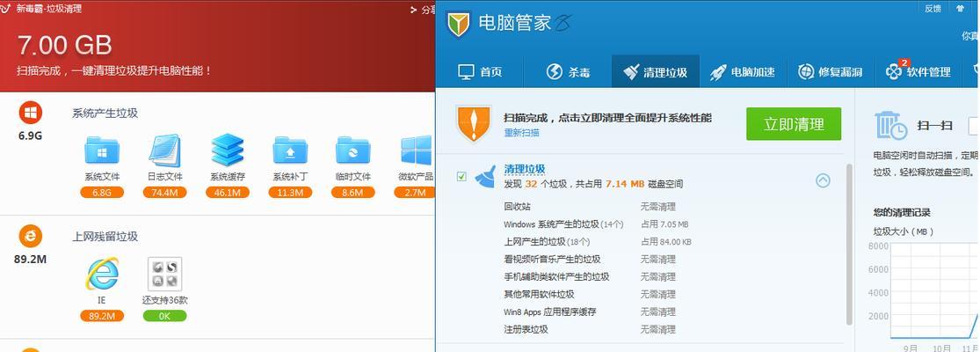Switch to the 首页 tab
Image resolution: width=980 pixels, height=352 pixels.
coord(479,72)
